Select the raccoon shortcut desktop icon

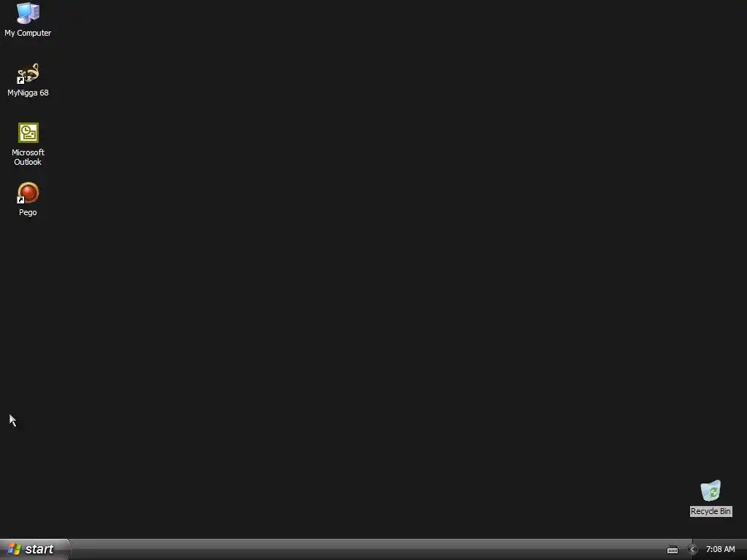(28, 74)
